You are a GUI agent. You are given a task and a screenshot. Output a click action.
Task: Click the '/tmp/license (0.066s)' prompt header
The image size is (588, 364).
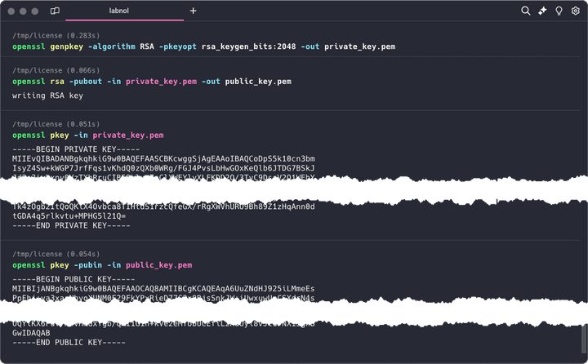coord(56,70)
